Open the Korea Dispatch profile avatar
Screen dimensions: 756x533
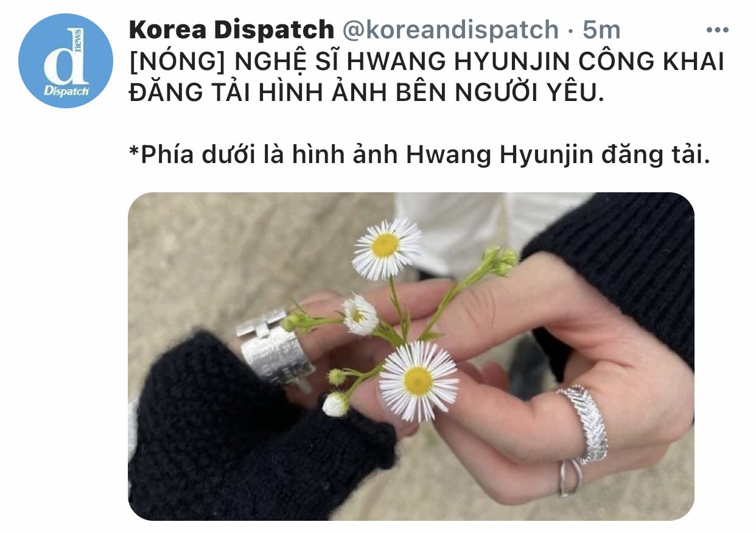coord(66,61)
